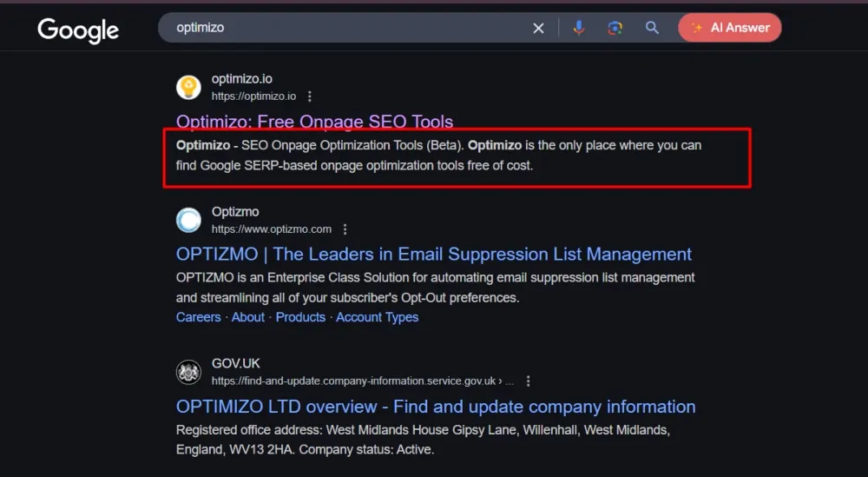
Task: Open Google Lens image search
Action: (615, 28)
